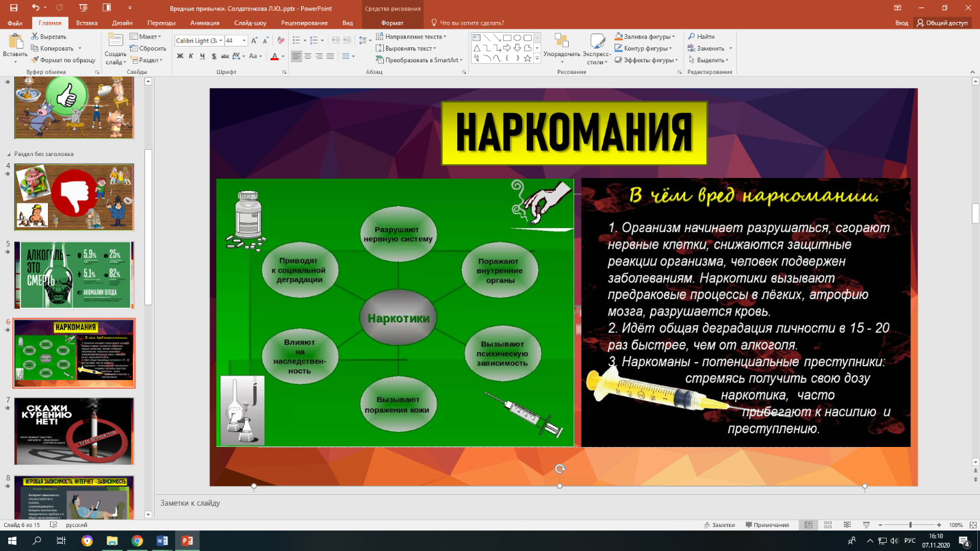980x551 pixels.
Task: Click Сбросить (Reset) button
Action: 148,48
